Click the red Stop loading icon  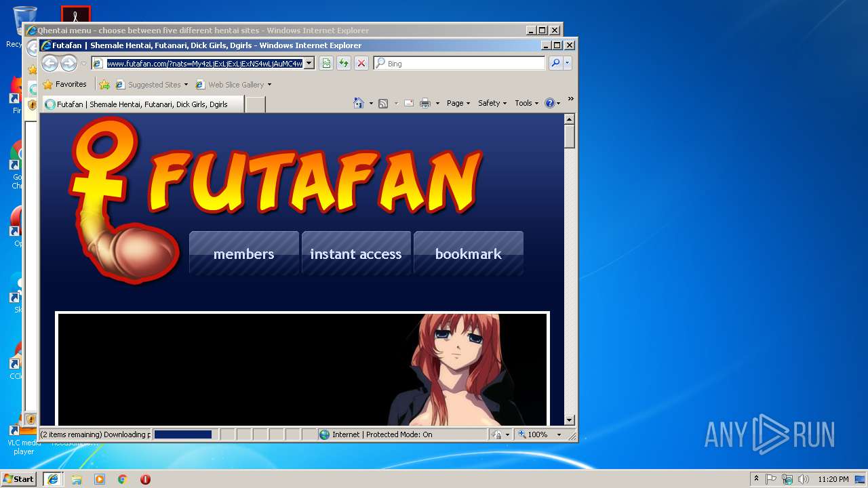coord(361,64)
